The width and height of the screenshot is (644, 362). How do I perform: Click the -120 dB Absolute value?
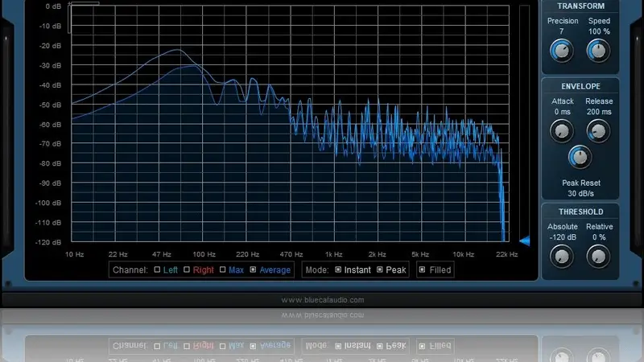pyautogui.click(x=562, y=237)
